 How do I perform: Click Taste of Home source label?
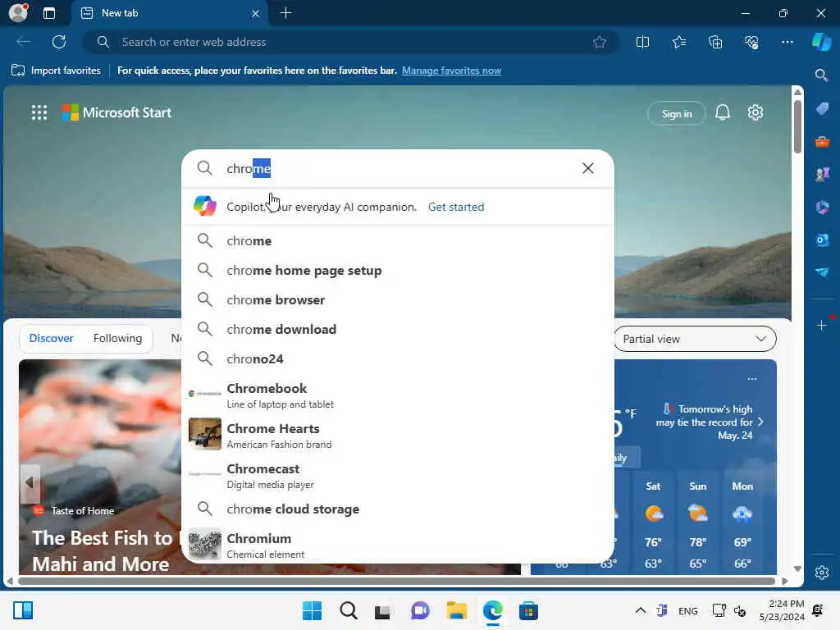(83, 510)
